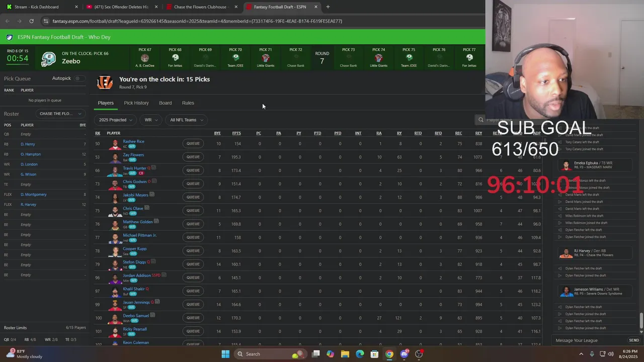Click the Chrome icon in the taskbar
This screenshot has width=644, height=362.
(x=389, y=354)
